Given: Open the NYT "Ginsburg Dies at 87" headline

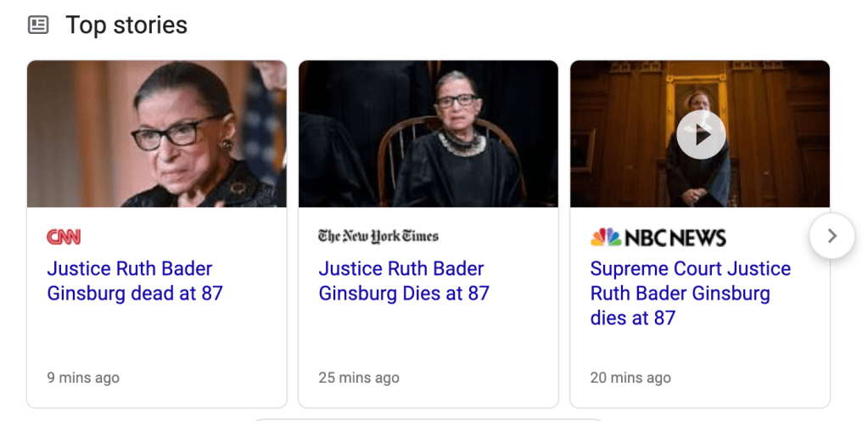Looking at the screenshot, I should [x=404, y=281].
